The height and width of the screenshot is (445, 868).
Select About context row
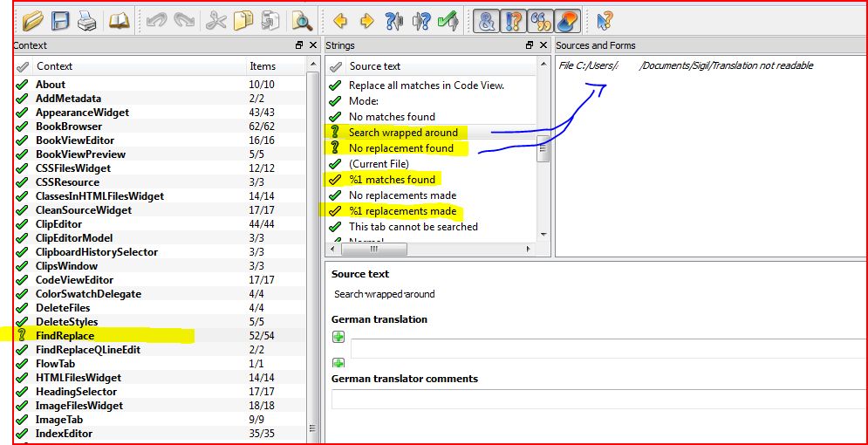pyautogui.click(x=159, y=84)
